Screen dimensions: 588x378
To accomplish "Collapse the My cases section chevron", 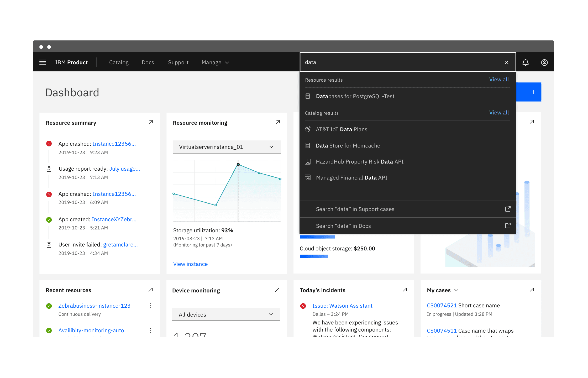I will pyautogui.click(x=457, y=290).
